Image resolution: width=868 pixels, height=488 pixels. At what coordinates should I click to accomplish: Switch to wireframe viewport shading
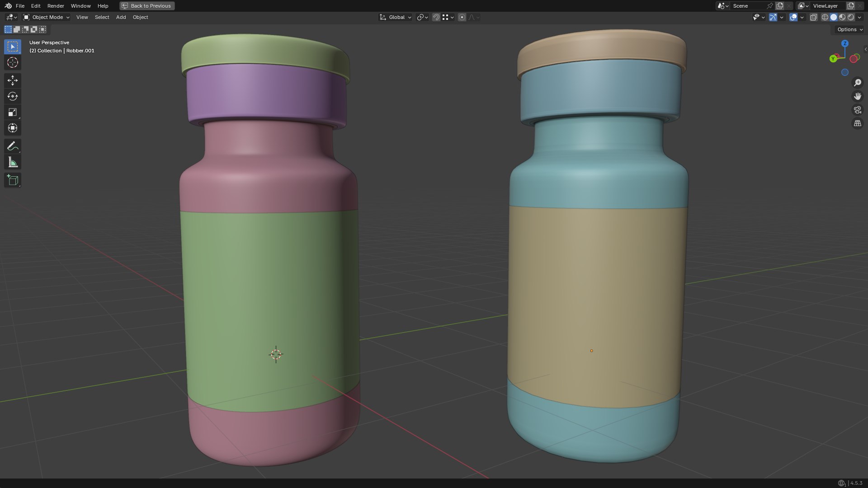pos(825,17)
